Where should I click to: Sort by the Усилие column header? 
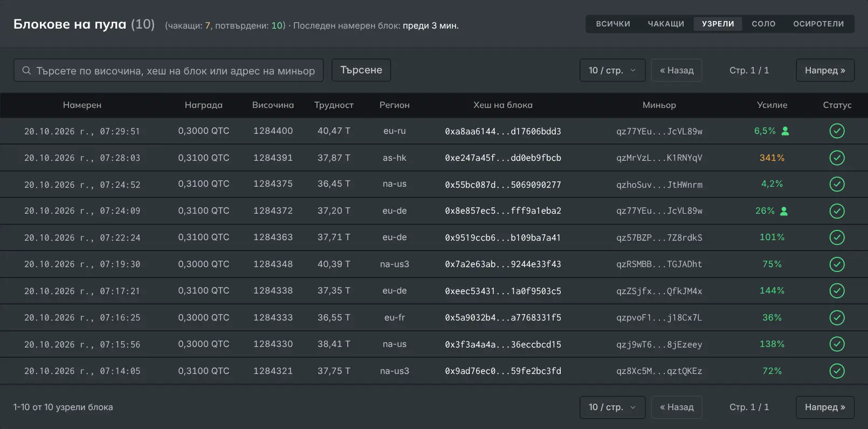point(772,105)
